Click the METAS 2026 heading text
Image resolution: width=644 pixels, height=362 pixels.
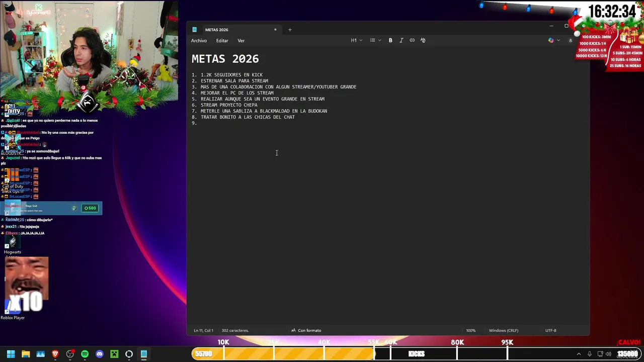pos(225,59)
